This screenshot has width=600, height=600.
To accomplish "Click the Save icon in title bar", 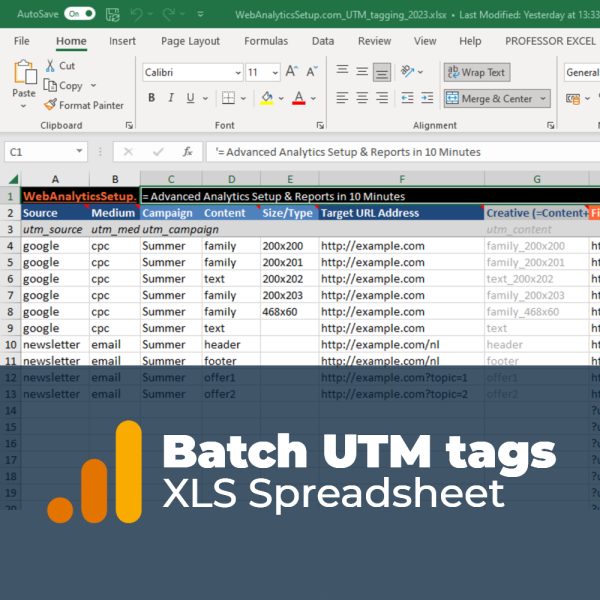I will point(112,15).
